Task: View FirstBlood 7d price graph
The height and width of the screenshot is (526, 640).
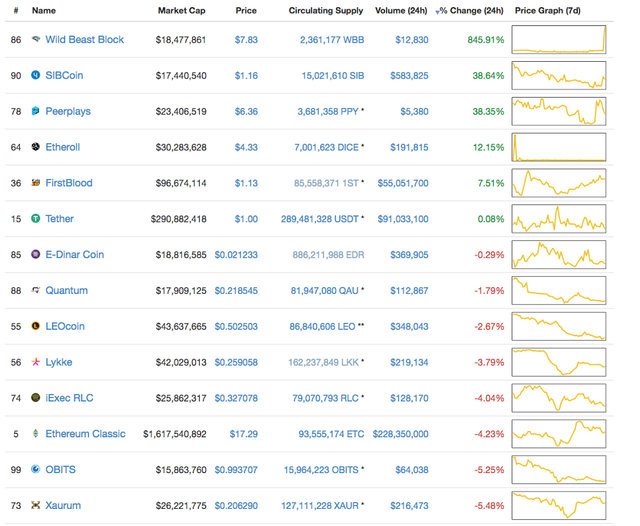Action: point(559,183)
